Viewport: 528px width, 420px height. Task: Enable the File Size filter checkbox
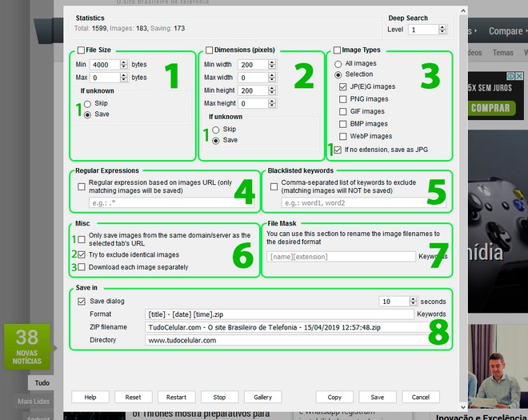pyautogui.click(x=81, y=50)
